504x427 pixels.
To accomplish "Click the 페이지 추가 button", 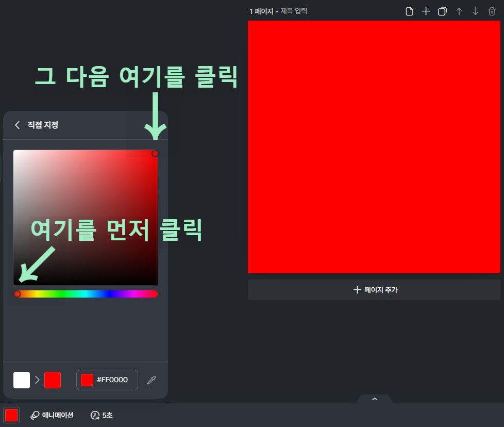I will pyautogui.click(x=374, y=289).
